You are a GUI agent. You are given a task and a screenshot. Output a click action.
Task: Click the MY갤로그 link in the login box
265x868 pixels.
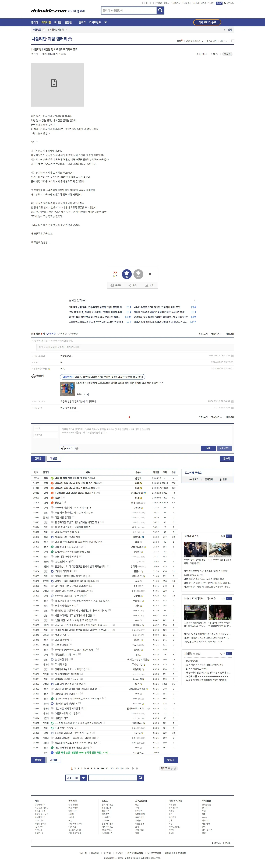point(193,479)
